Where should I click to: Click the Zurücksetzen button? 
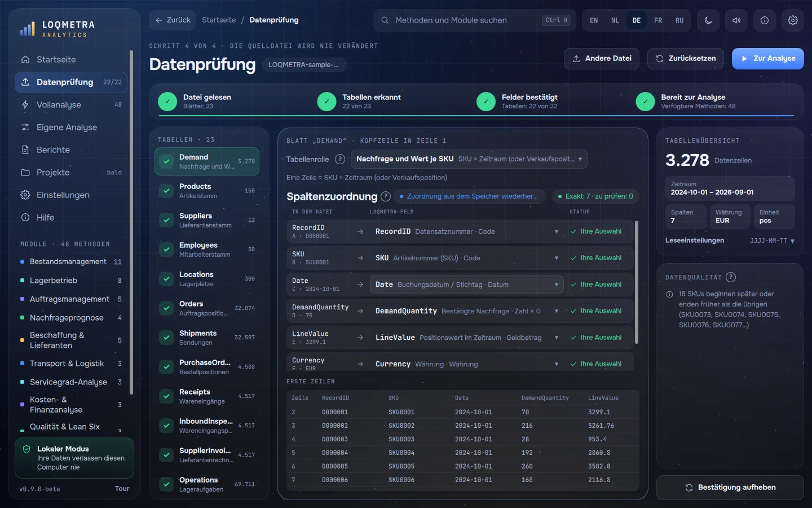tap(686, 59)
